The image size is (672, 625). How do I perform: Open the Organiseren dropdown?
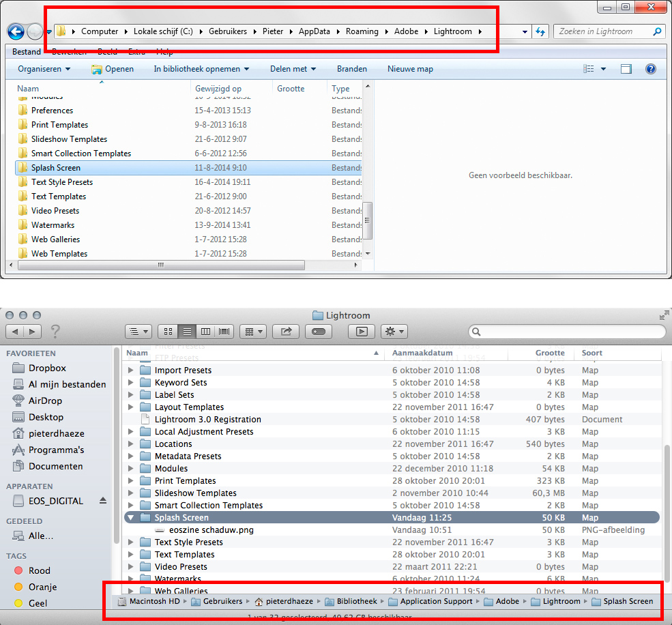(x=44, y=69)
